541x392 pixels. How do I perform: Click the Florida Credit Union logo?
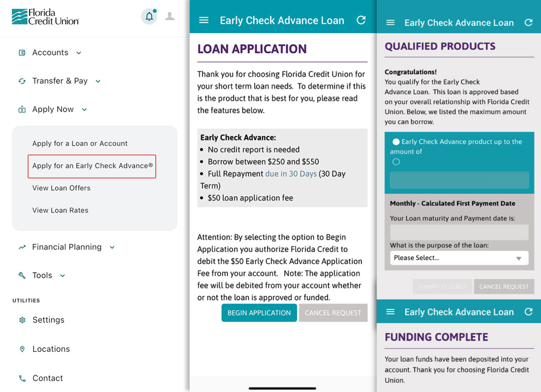(x=45, y=17)
